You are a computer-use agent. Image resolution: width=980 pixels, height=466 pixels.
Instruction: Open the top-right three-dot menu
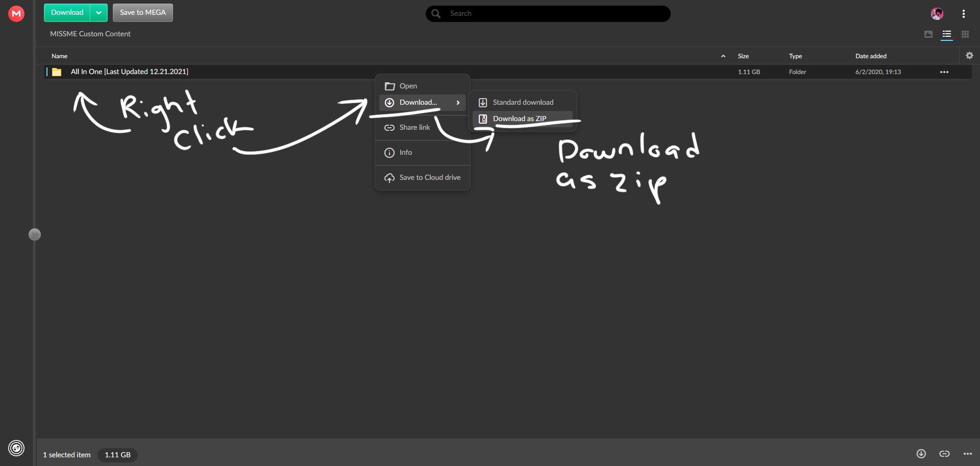pos(963,14)
